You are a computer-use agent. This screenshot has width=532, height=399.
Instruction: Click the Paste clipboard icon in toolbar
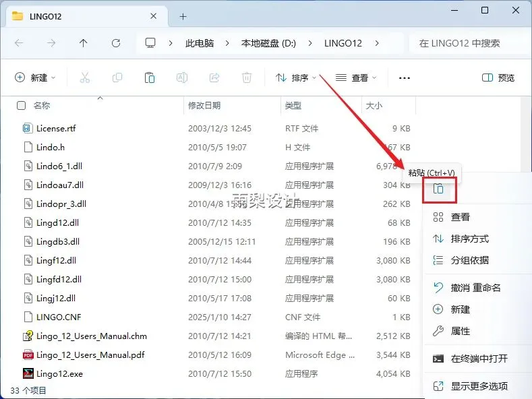click(150, 78)
